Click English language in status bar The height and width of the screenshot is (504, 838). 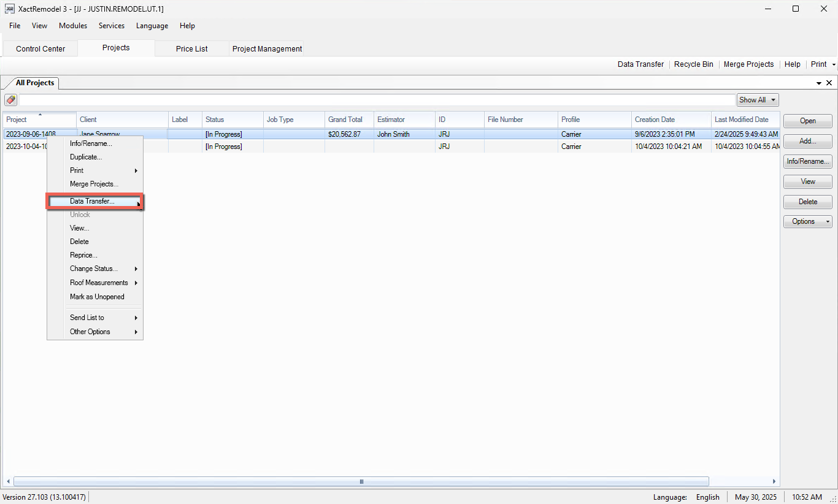pyautogui.click(x=708, y=497)
